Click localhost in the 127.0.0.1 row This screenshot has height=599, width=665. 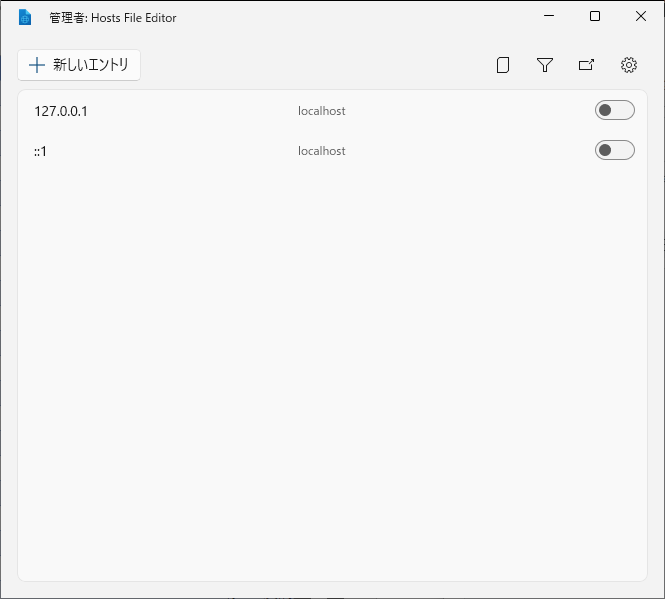pos(321,111)
